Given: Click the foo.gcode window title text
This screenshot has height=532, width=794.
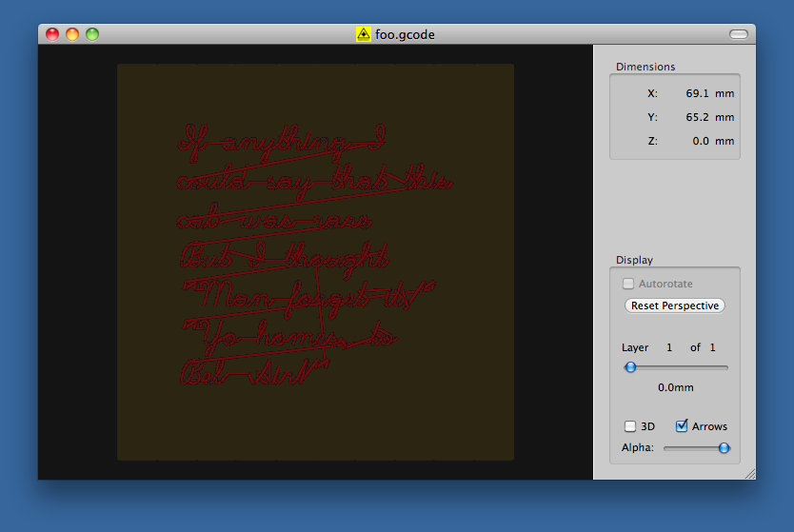Looking at the screenshot, I should 405,34.
